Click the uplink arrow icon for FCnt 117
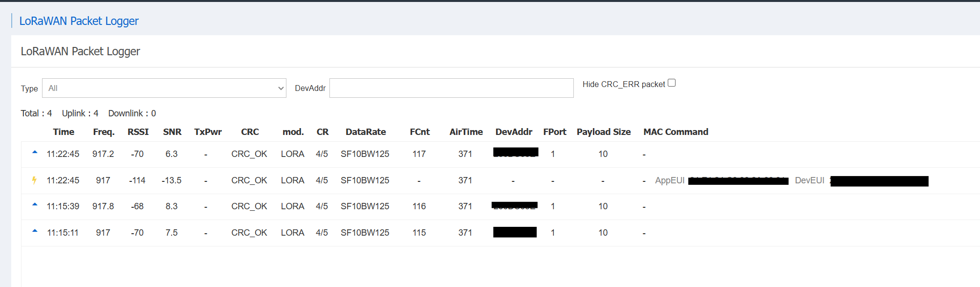 pos(35,153)
